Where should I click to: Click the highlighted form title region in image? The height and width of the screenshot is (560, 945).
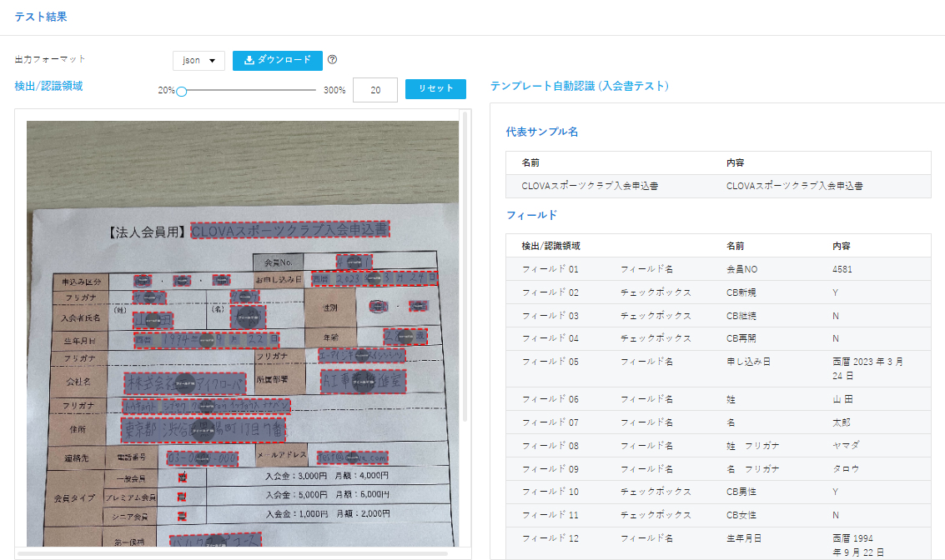coord(290,230)
